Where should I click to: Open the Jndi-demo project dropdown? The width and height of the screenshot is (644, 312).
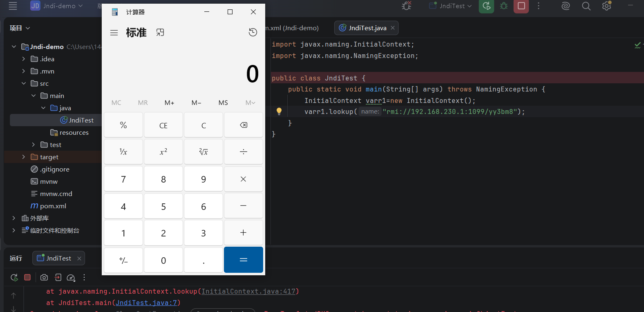tap(56, 6)
